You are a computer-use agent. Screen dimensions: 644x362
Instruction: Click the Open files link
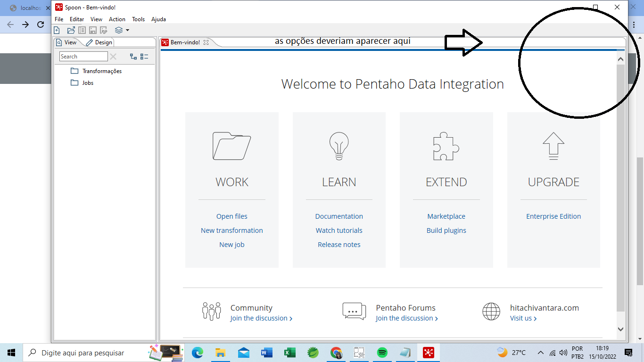232,216
